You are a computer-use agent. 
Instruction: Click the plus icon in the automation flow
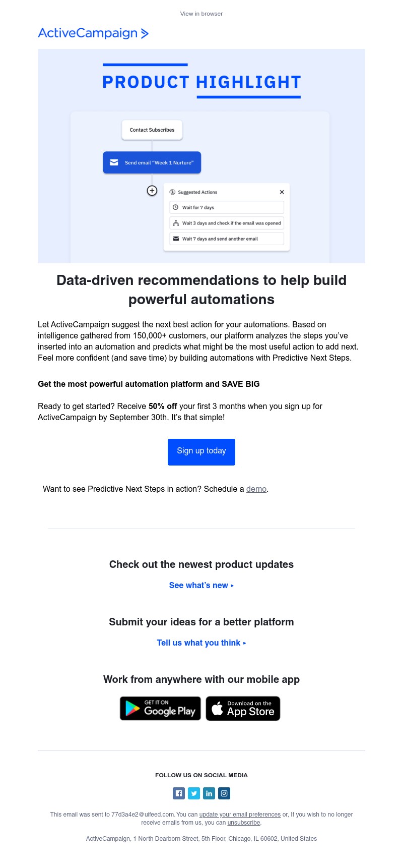click(x=152, y=191)
